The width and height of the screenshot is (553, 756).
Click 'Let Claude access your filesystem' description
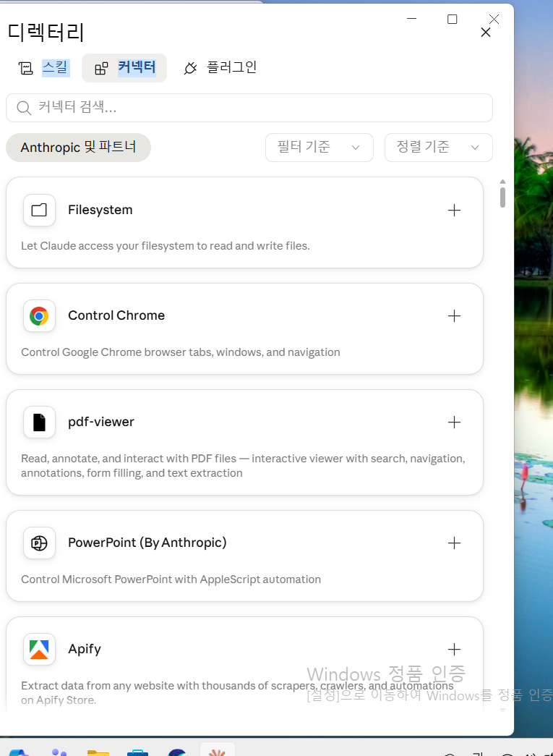coord(166,246)
